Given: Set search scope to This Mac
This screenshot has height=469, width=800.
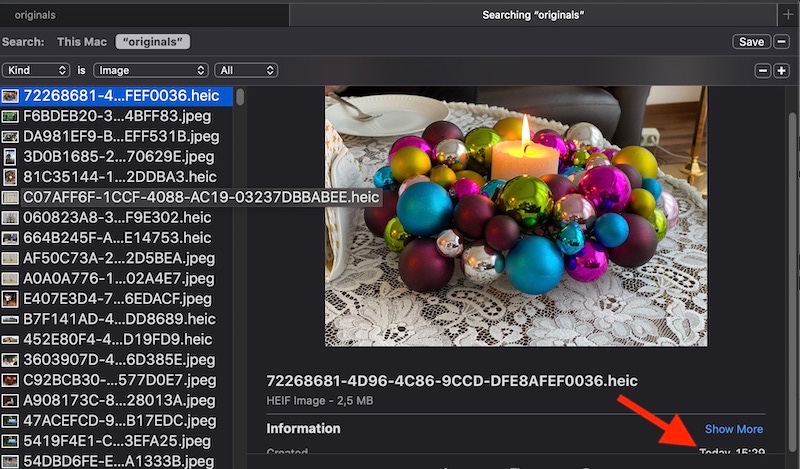Looking at the screenshot, I should 82,42.
